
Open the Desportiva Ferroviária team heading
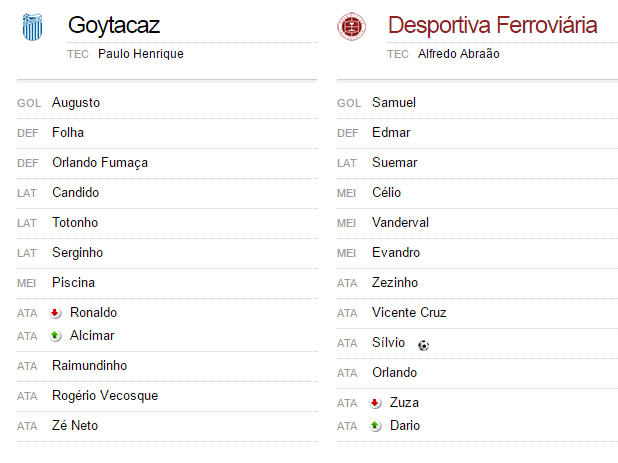493,25
